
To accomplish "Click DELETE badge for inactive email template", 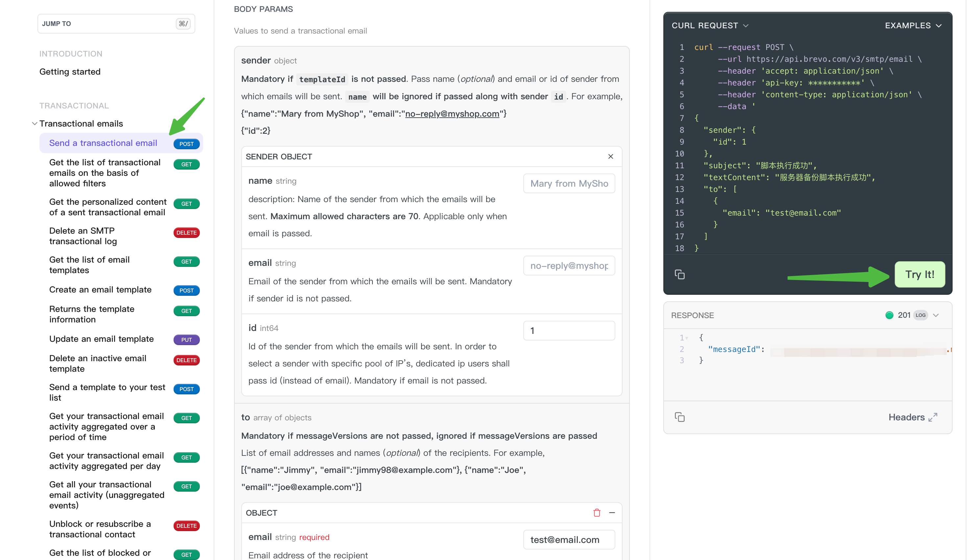I will [x=186, y=360].
